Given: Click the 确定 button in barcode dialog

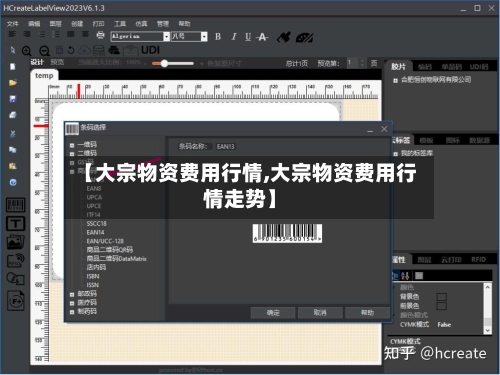Looking at the screenshot, I should click(273, 313).
